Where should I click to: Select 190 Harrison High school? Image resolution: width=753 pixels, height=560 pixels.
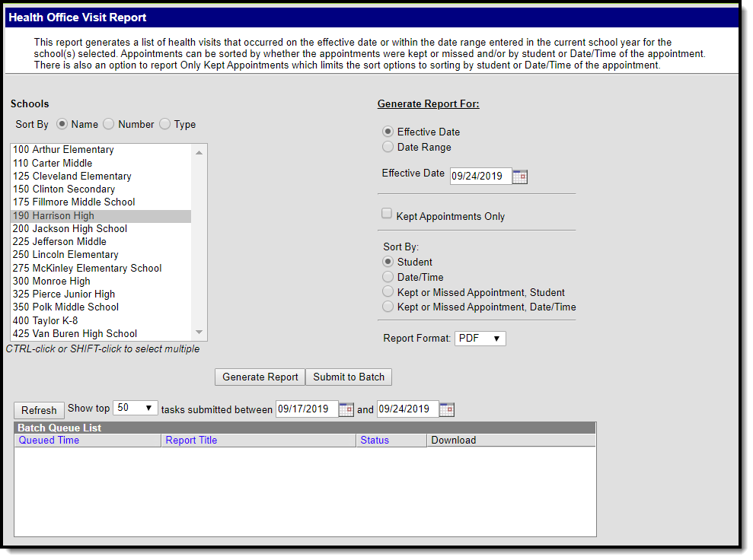[101, 216]
